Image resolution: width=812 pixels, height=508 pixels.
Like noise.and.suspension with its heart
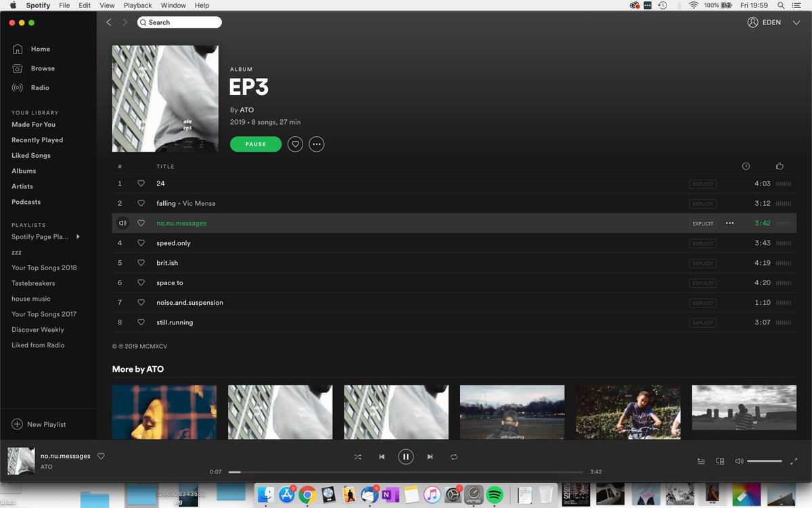point(141,303)
